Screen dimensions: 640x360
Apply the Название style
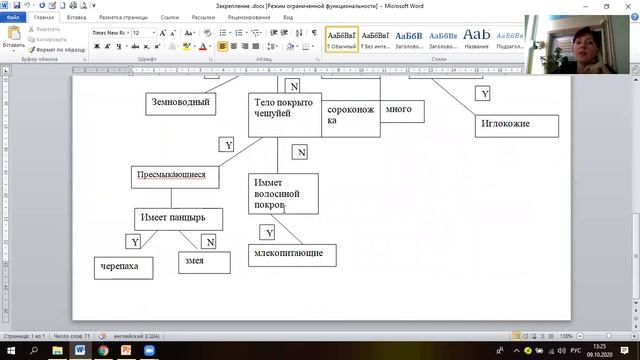(476, 40)
